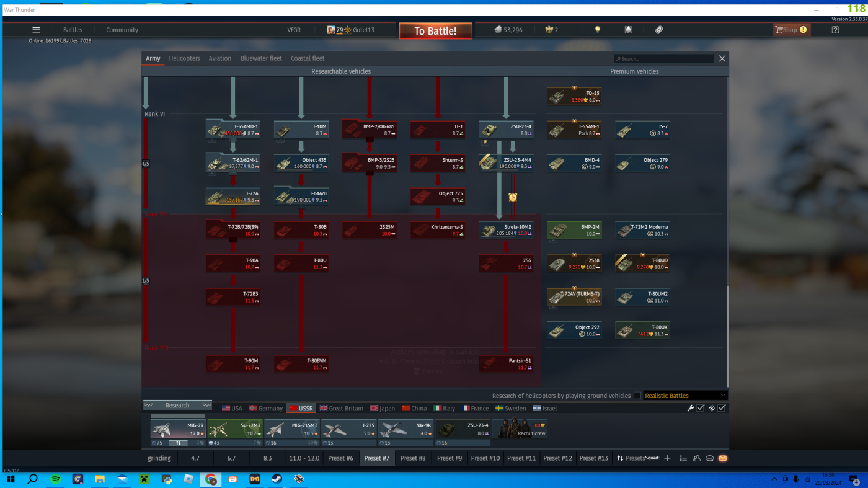Image resolution: width=868 pixels, height=488 pixels.
Task: Click the To Battle! button
Action: [x=435, y=31]
